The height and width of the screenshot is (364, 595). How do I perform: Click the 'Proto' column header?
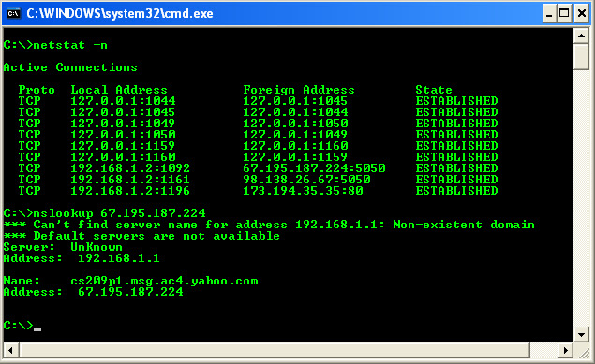(37, 90)
